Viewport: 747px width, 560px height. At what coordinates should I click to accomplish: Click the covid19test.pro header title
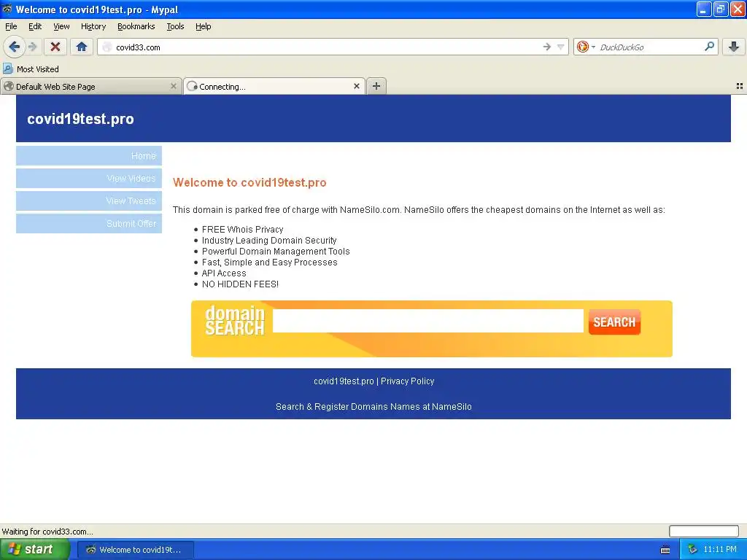[x=80, y=119]
